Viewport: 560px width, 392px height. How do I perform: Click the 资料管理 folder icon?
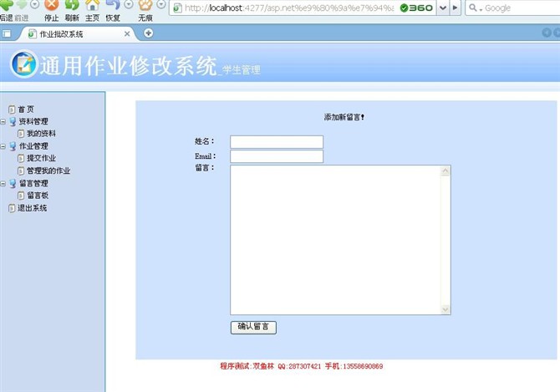[x=13, y=121]
